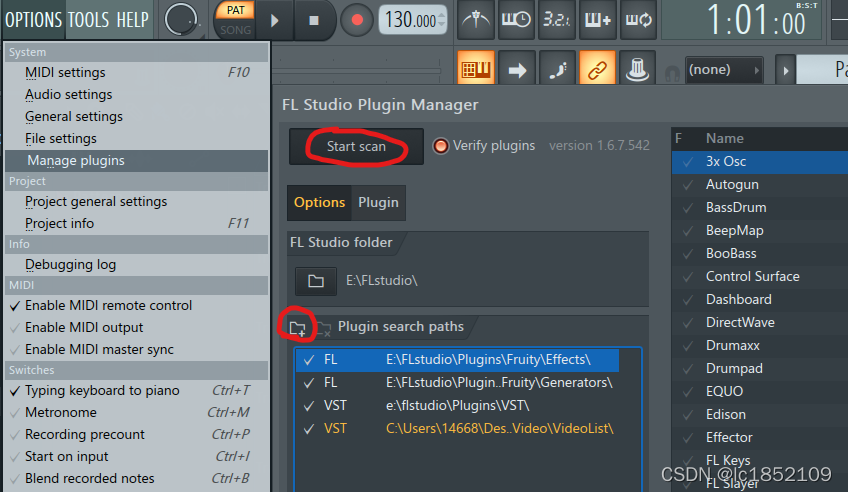Click the Record button

357,21
